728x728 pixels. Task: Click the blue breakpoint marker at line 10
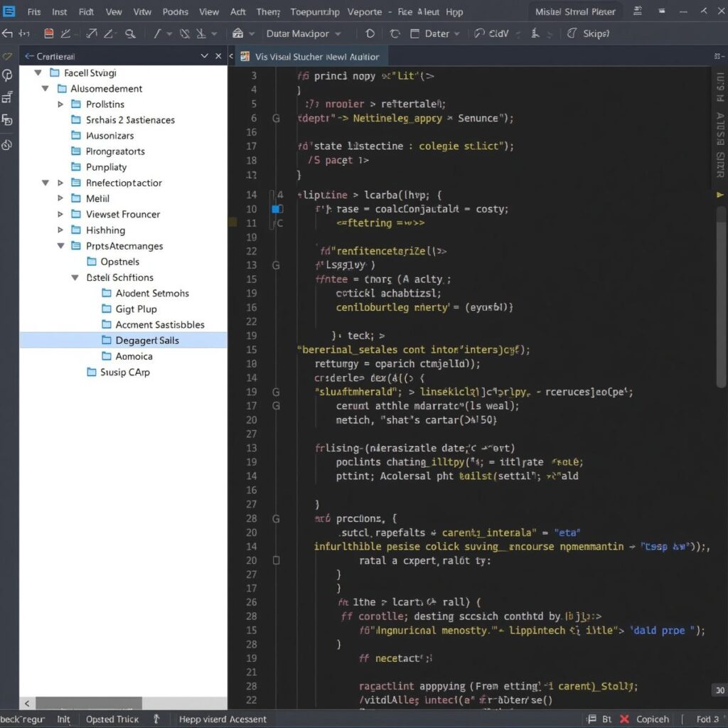(277, 210)
